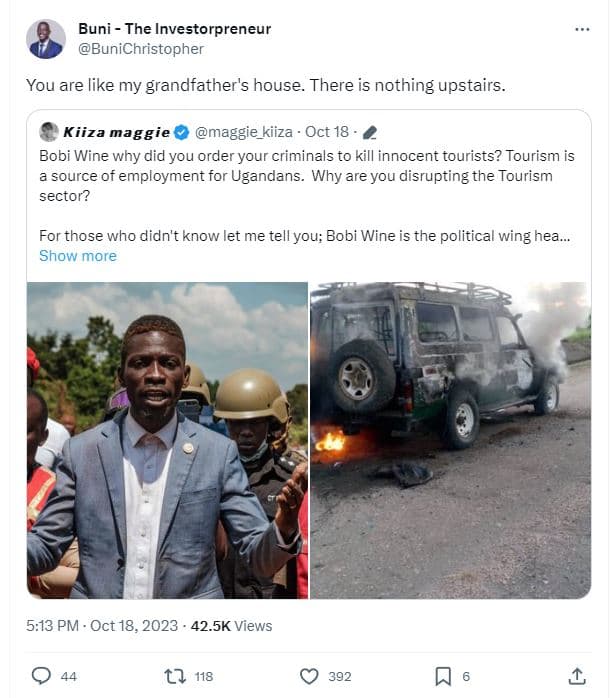The height and width of the screenshot is (698, 611).
Task: Open photo of man in gray suit
Action: tap(167, 440)
